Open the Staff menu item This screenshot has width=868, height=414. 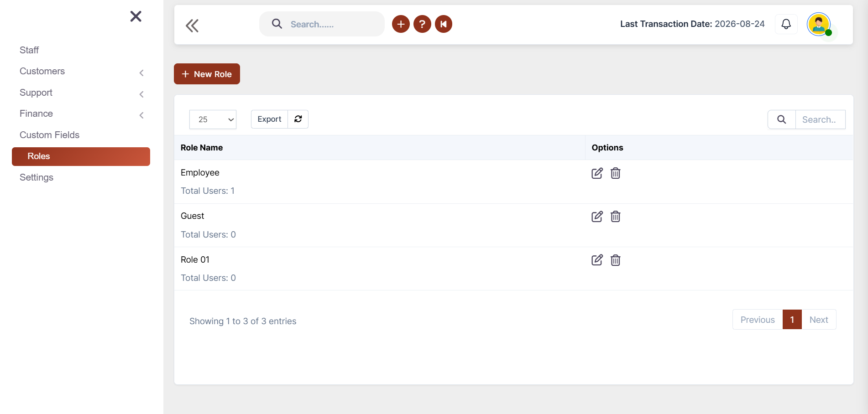tap(29, 50)
